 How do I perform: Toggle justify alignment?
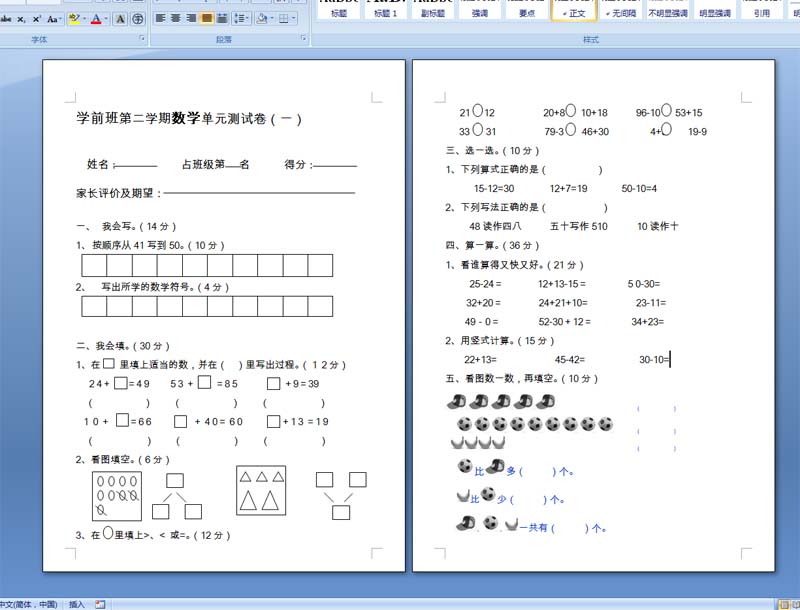207,18
